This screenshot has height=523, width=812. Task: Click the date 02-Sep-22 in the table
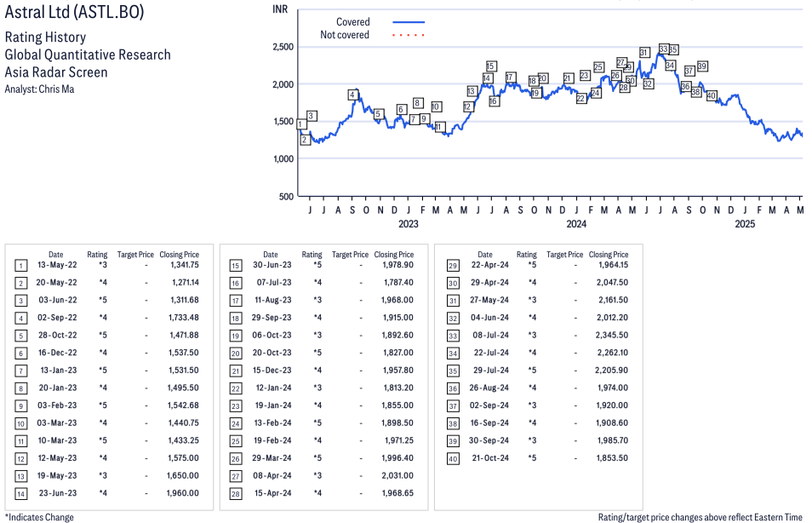click(x=57, y=318)
